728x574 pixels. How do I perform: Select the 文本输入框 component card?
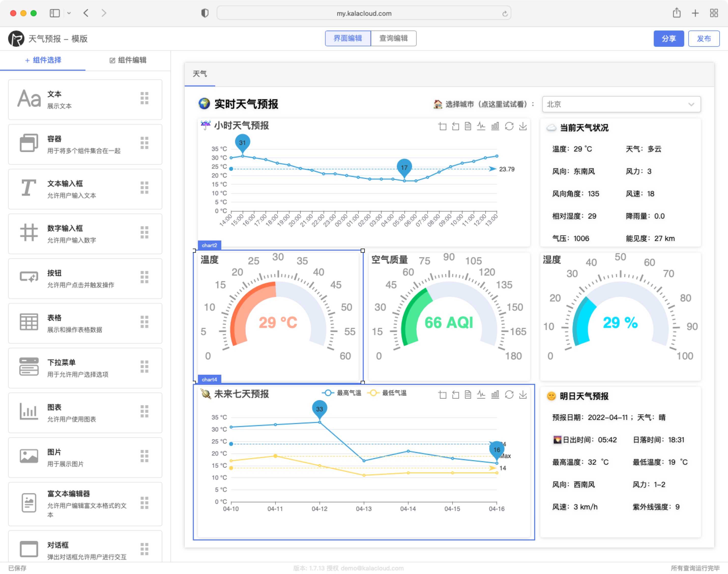[85, 189]
